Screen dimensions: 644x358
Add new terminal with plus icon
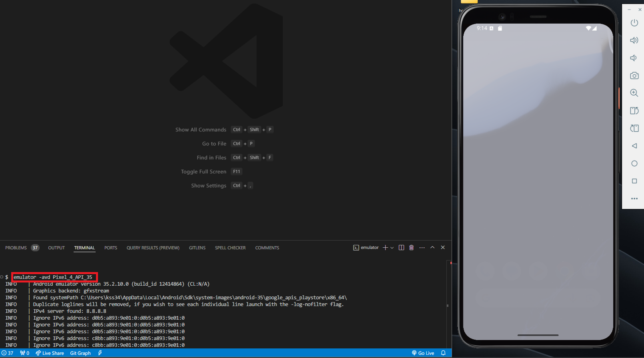pos(385,248)
